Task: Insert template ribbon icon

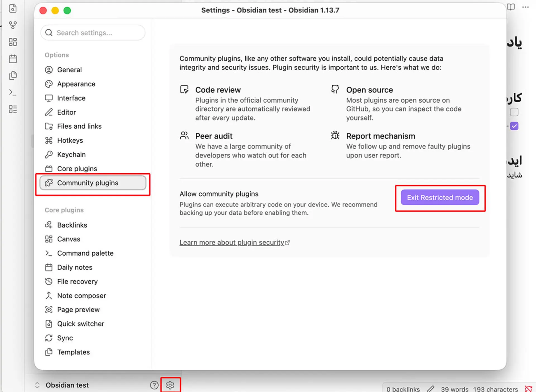Action: click(13, 76)
